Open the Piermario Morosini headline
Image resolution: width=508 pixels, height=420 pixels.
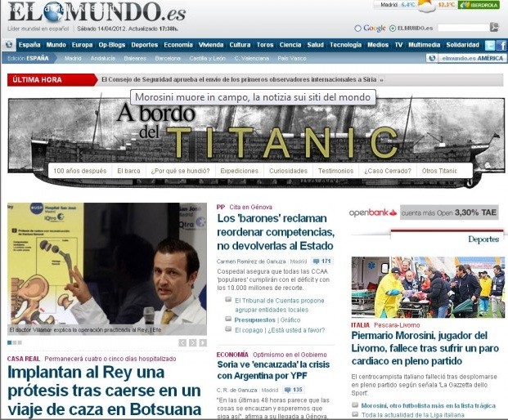(x=425, y=348)
